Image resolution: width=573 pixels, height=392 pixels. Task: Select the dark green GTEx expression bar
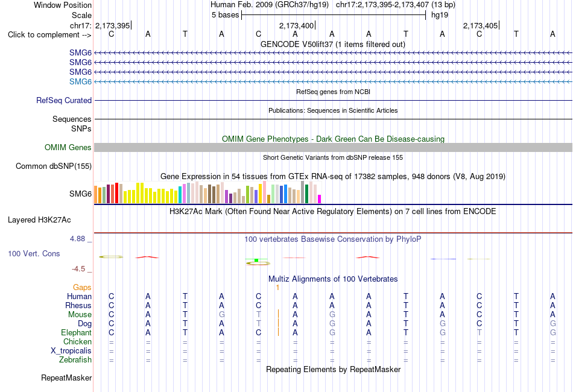point(306,194)
